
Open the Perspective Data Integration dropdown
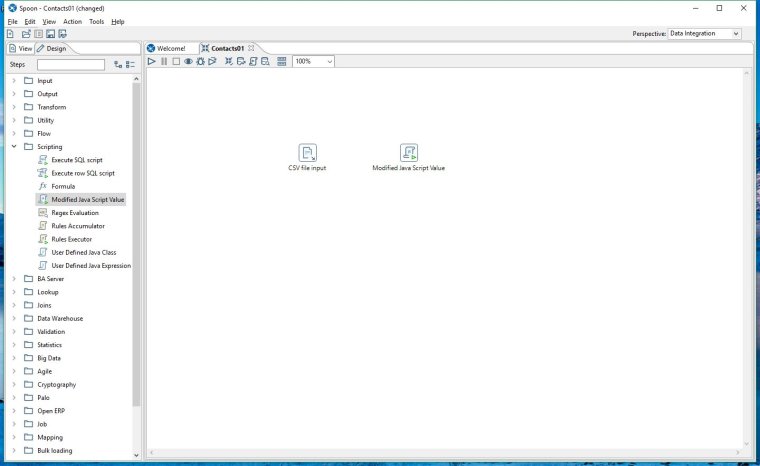(704, 33)
